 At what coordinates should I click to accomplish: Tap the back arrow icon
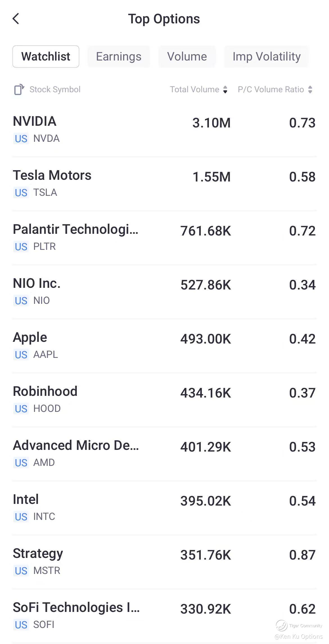pos(16,19)
